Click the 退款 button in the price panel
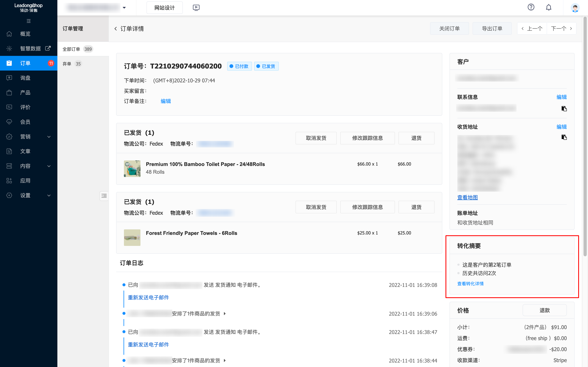This screenshot has width=588, height=367. [x=544, y=310]
